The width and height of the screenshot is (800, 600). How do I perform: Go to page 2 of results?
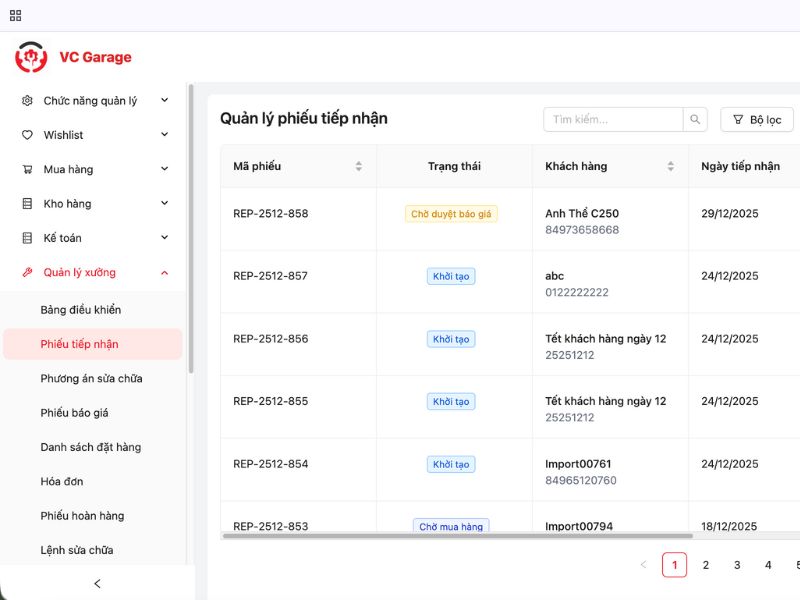[x=705, y=565]
